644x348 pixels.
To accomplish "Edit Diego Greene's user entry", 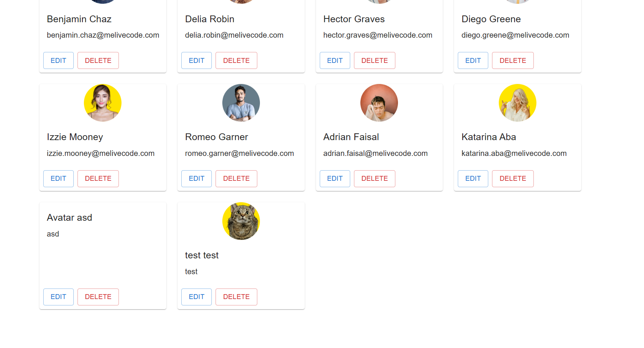I will point(473,61).
